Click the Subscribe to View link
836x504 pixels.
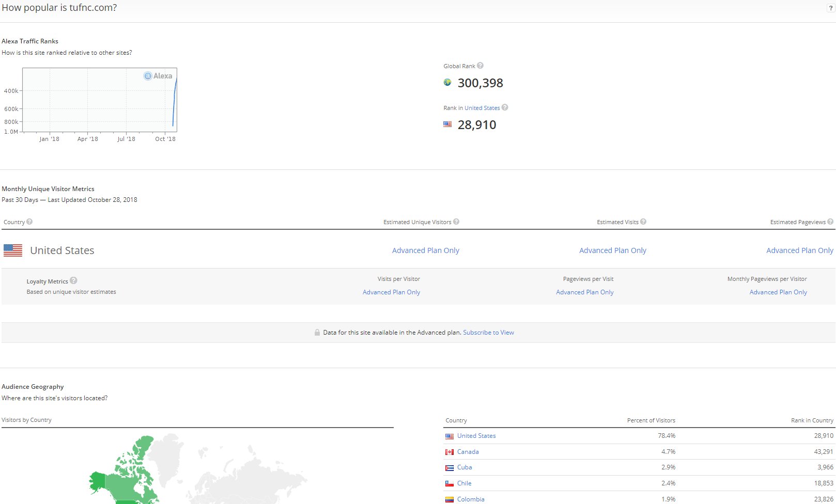(488, 333)
